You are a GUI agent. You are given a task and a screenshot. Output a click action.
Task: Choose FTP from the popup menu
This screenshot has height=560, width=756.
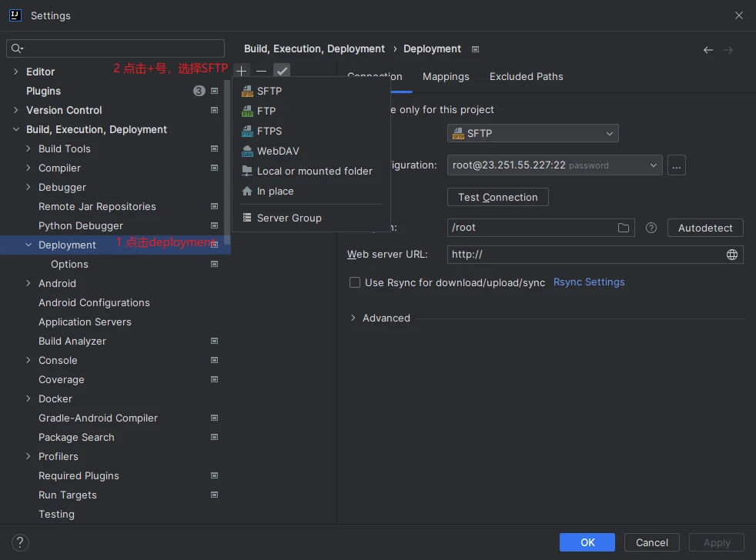pyautogui.click(x=311, y=111)
